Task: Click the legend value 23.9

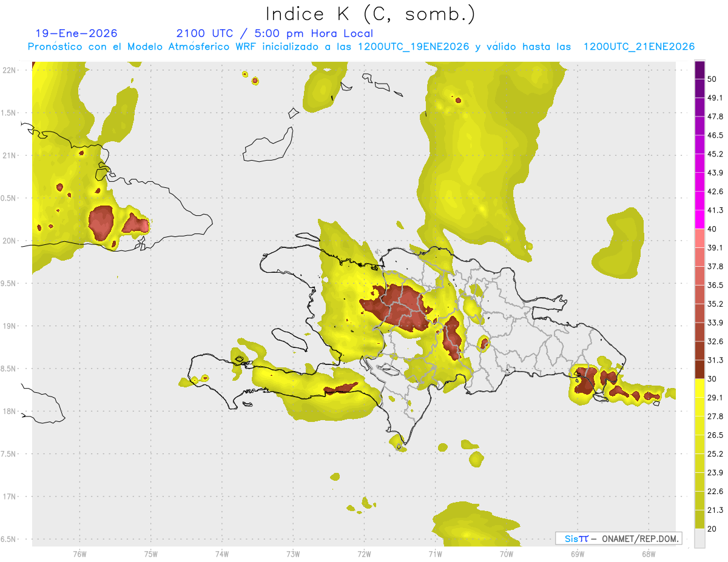Action: [715, 473]
